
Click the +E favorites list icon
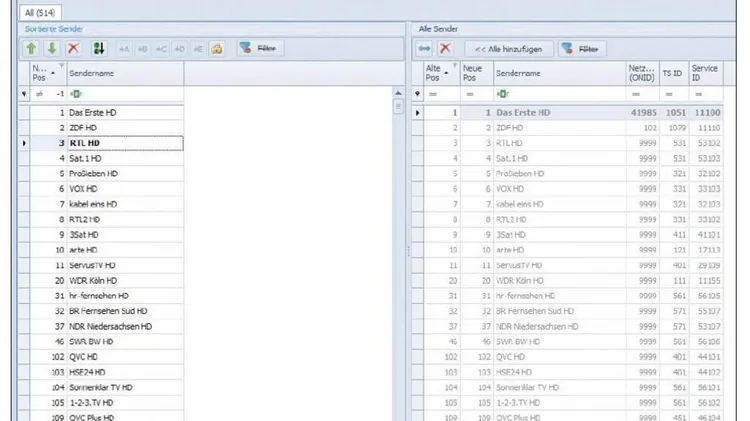coord(198,49)
